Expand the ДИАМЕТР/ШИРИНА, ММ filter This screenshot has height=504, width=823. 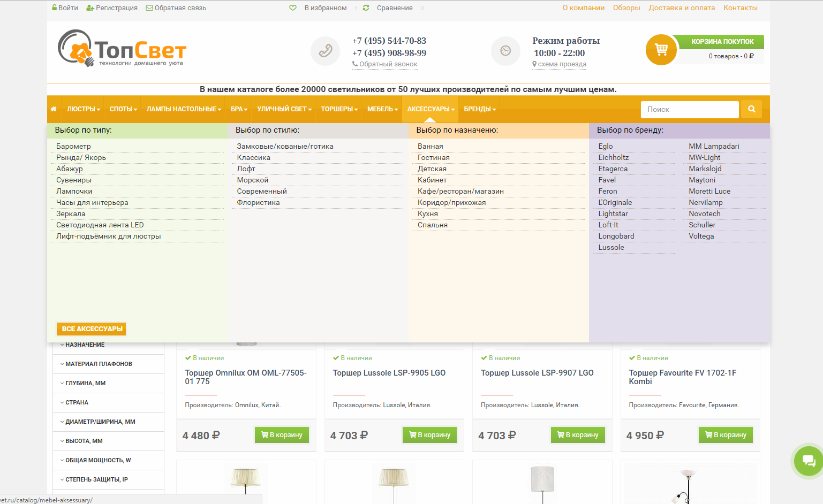pyautogui.click(x=108, y=422)
